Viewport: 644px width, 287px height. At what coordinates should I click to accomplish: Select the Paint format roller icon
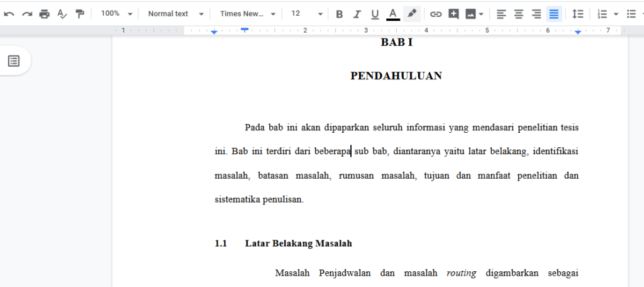80,14
